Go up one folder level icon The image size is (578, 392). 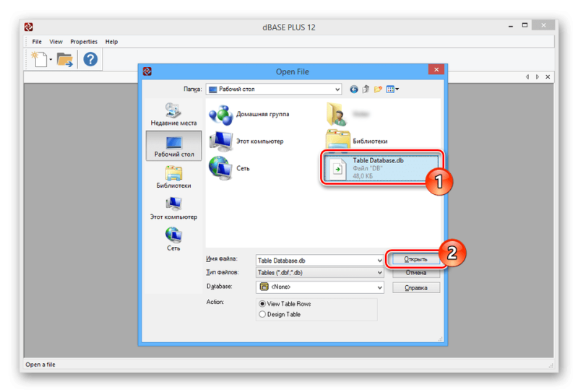366,90
